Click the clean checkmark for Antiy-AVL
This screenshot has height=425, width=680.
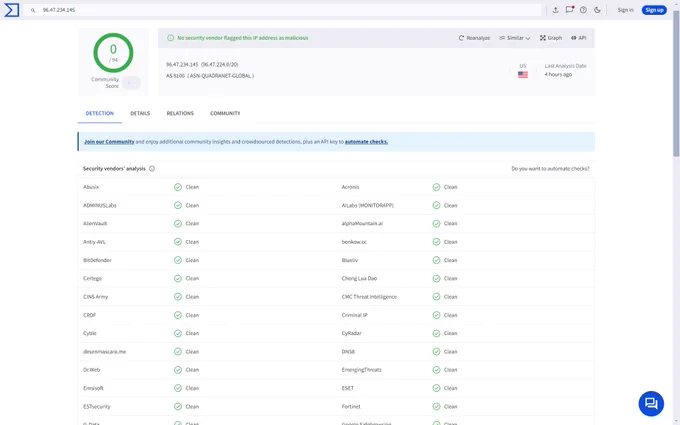coord(178,242)
